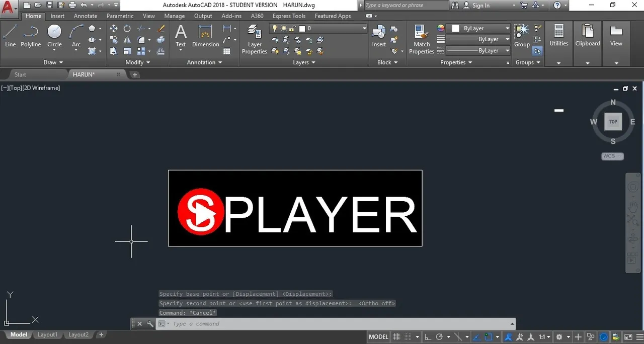
Task: Select the Arc tool
Action: pyautogui.click(x=76, y=36)
